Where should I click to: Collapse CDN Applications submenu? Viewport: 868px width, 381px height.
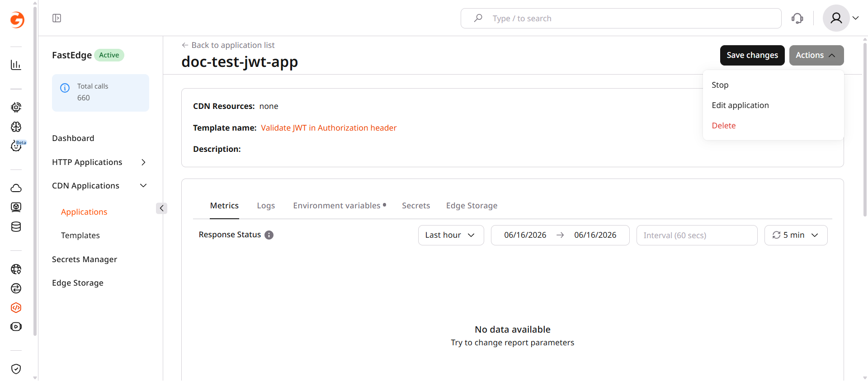[143, 186]
